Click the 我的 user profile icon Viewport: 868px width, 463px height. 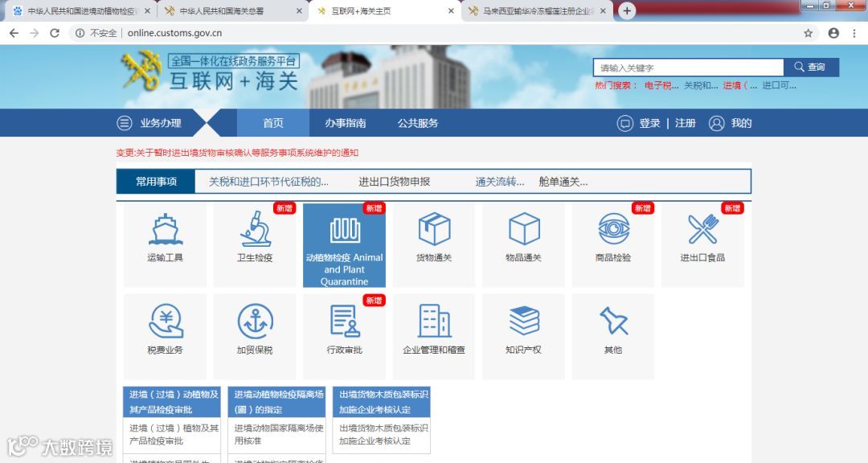[716, 123]
